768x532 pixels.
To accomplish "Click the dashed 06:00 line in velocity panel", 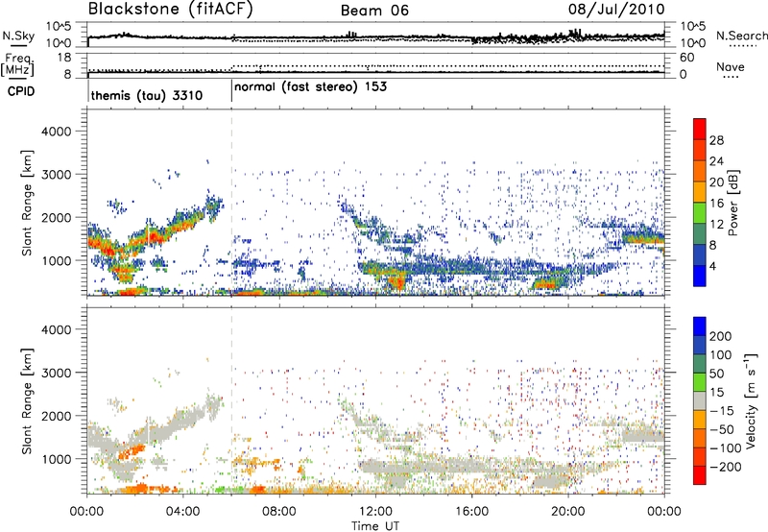I will [231, 399].
